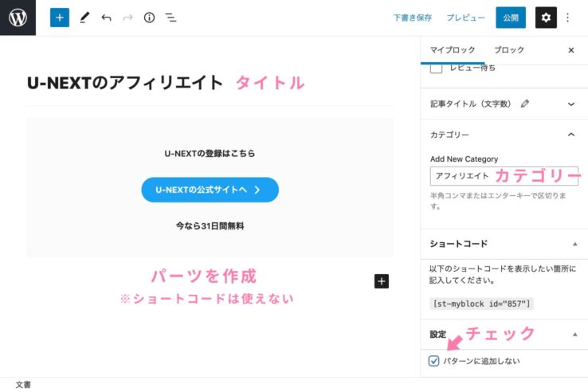Image resolution: width=588 pixels, height=392 pixels.
Task: Switch to the ブロック tab
Action: coord(509,50)
